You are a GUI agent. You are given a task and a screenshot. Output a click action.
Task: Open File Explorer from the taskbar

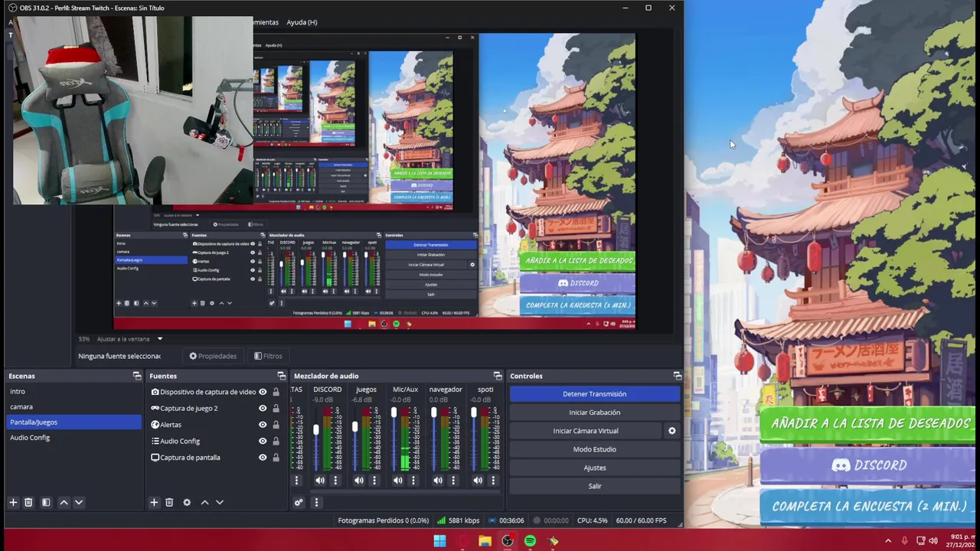point(485,541)
